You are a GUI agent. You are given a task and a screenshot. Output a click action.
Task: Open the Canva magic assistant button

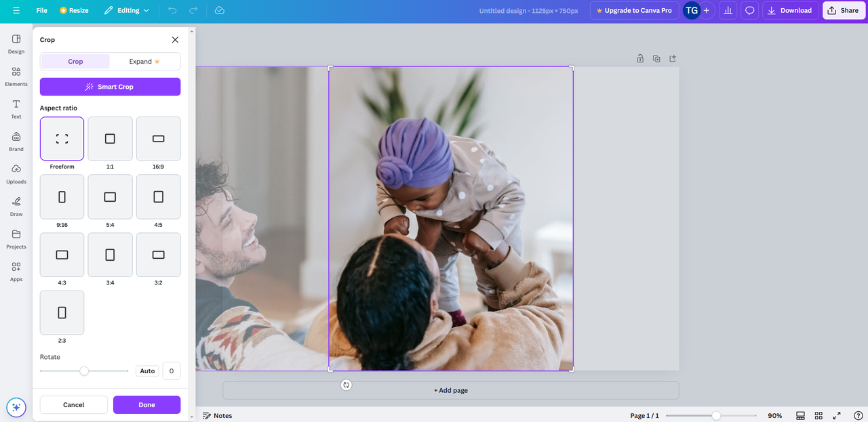tap(16, 407)
